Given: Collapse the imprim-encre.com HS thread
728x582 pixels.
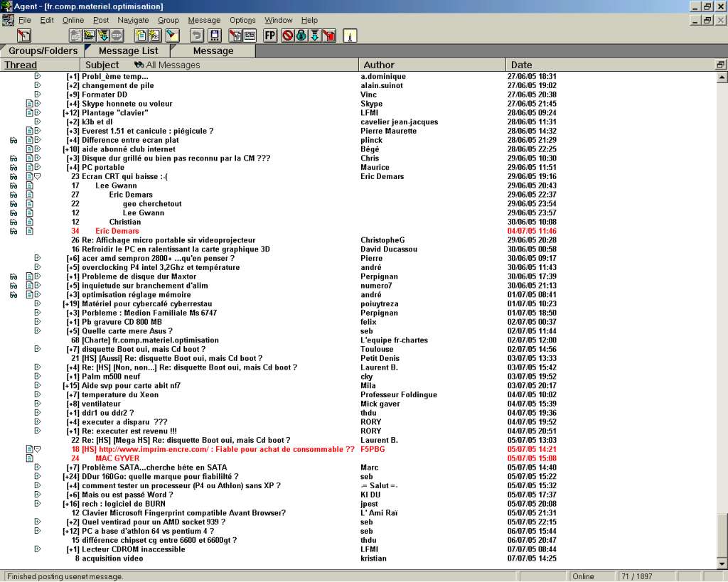Looking at the screenshot, I should [38, 449].
